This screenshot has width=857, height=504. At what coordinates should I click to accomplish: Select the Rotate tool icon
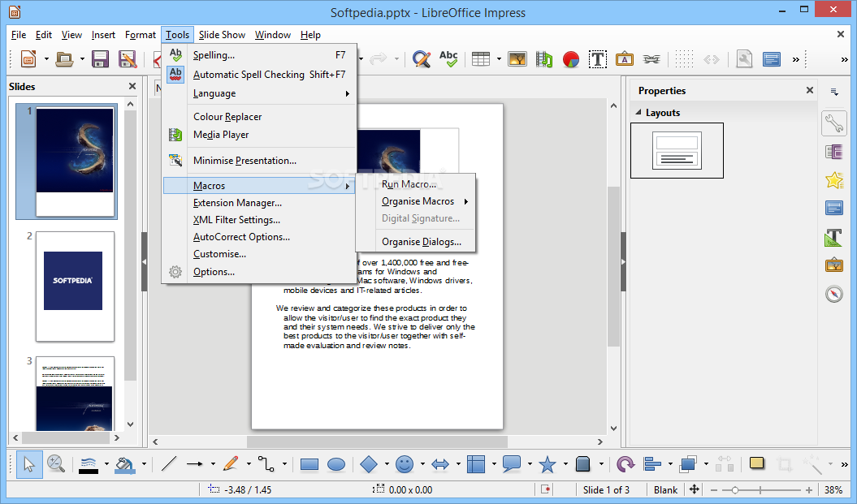(x=625, y=464)
